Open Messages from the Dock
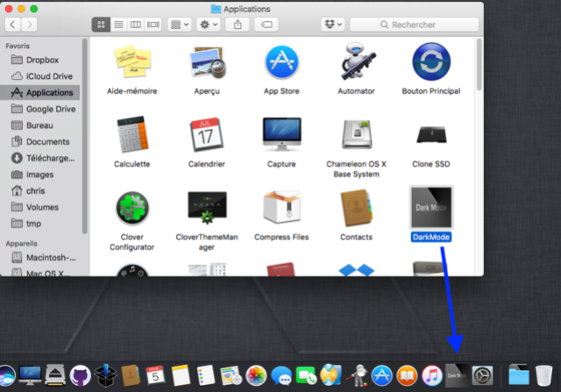The width and height of the screenshot is (561, 392). pos(281,376)
